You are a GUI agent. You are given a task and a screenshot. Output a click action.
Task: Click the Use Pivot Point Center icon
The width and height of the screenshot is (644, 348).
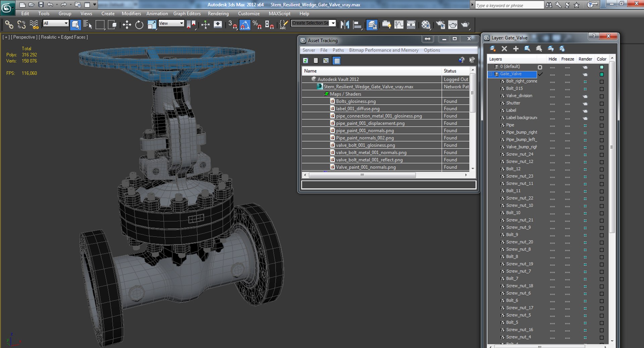[x=191, y=24]
